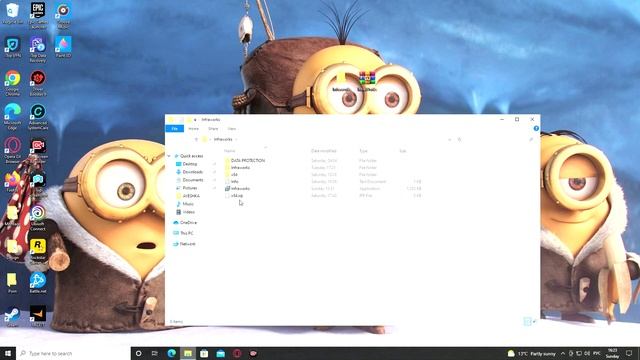Open Videos in the navigation pane
The width and height of the screenshot is (640, 360).
(189, 212)
